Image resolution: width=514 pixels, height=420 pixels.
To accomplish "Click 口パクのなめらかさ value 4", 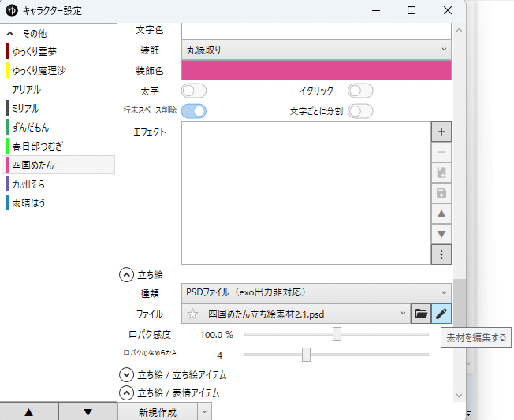I will pyautogui.click(x=219, y=355).
